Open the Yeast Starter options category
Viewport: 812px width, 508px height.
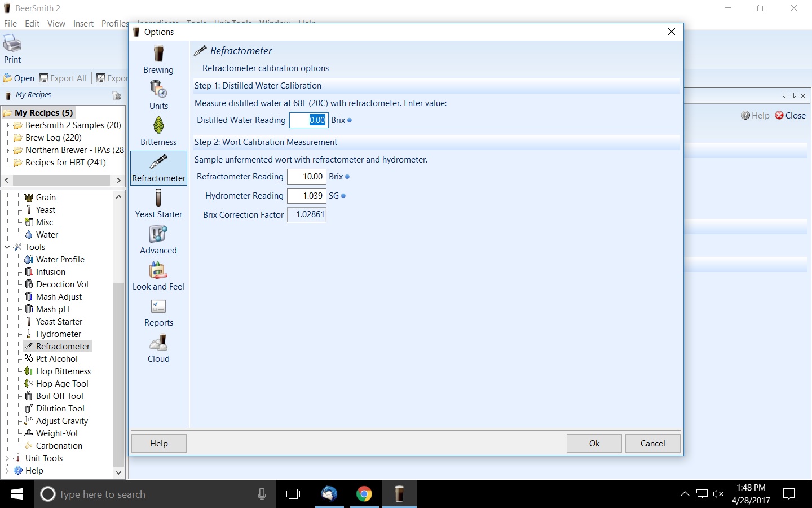[158, 204]
